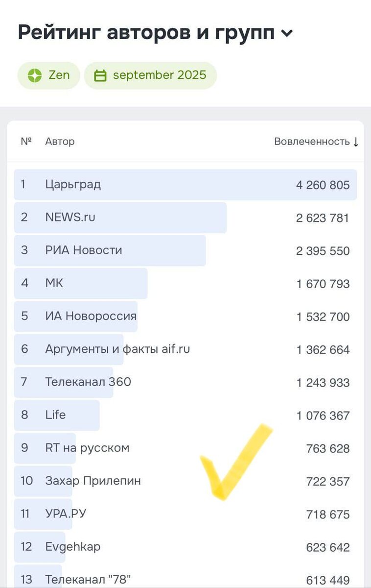Image resolution: width=371 pixels, height=588 pixels.
Task: Expand the Рейтинг авторов и групп chevron
Action: point(287,33)
